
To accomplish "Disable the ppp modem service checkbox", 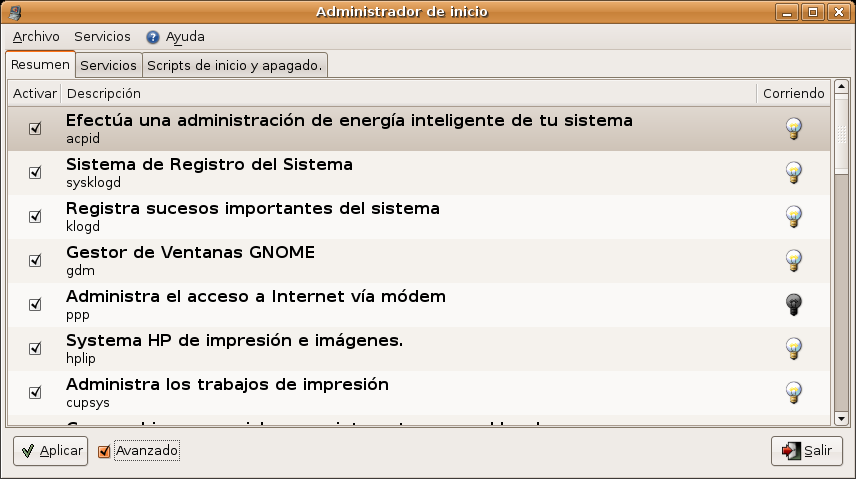I will (35, 305).
